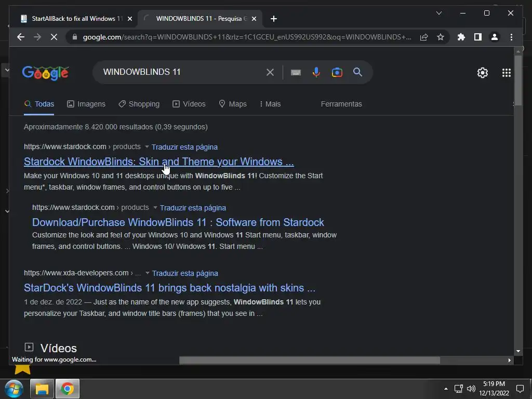Image resolution: width=532 pixels, height=399 pixels.
Task: Switch to Maps results
Action: tap(233, 104)
